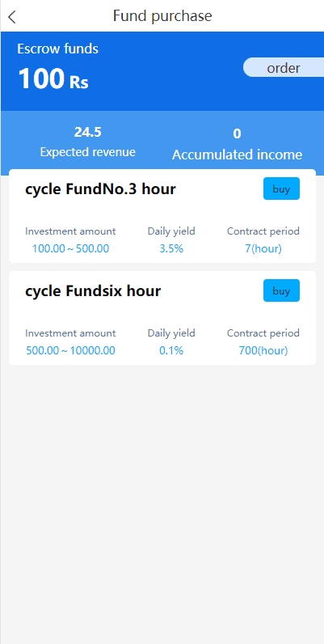Select the 100.00~500.00 investment amount
This screenshot has height=644, width=324.
70,249
